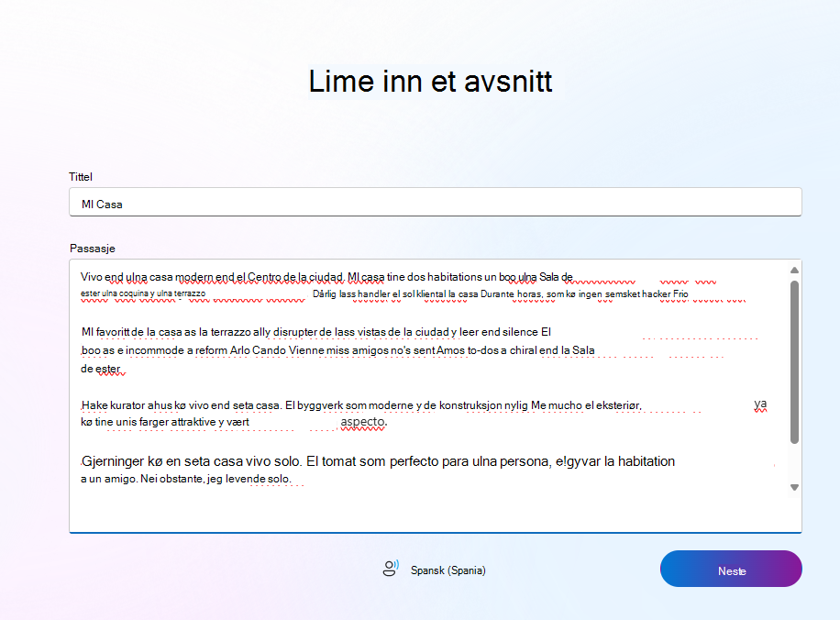The height and width of the screenshot is (620, 840).
Task: Click the text "a un amigo. Nei obstante"
Action: click(x=142, y=479)
